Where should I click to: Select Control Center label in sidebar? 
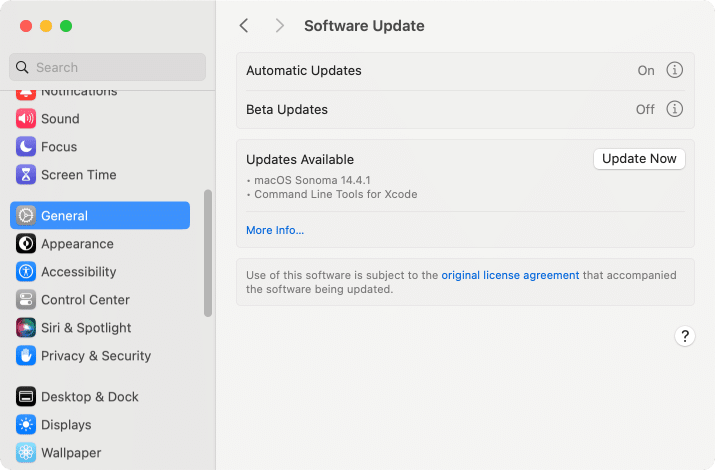pos(85,300)
